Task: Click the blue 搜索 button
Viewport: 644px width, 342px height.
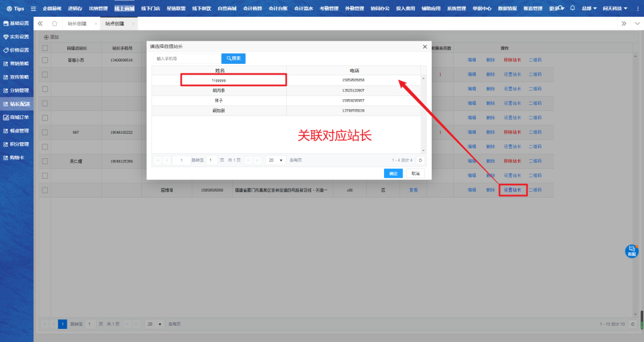Action: (x=233, y=58)
